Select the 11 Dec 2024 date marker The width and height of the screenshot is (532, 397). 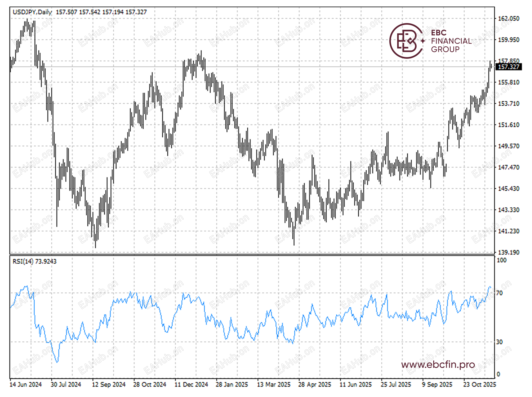191,384
